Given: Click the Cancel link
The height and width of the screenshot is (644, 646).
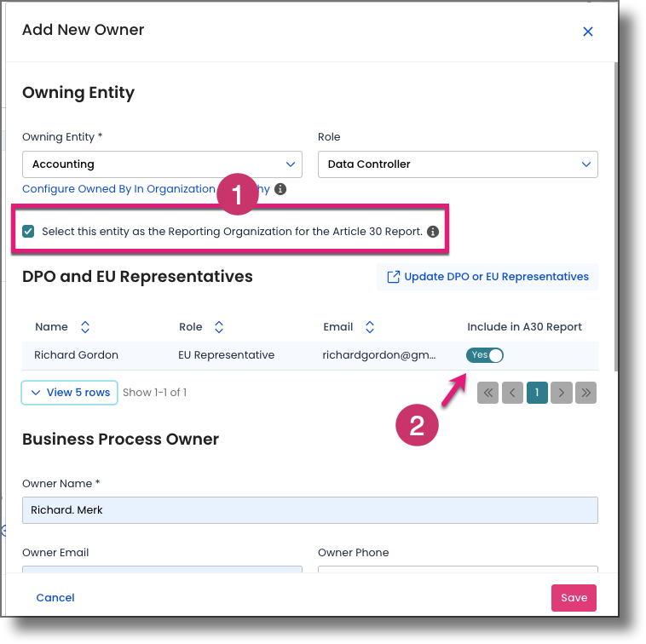Looking at the screenshot, I should point(55,598).
